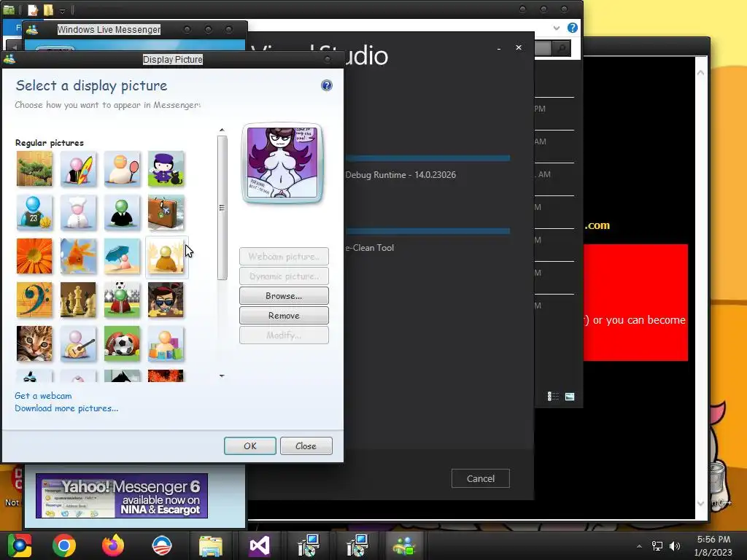
Task: Open Google Chrome from the taskbar
Action: coord(64,545)
